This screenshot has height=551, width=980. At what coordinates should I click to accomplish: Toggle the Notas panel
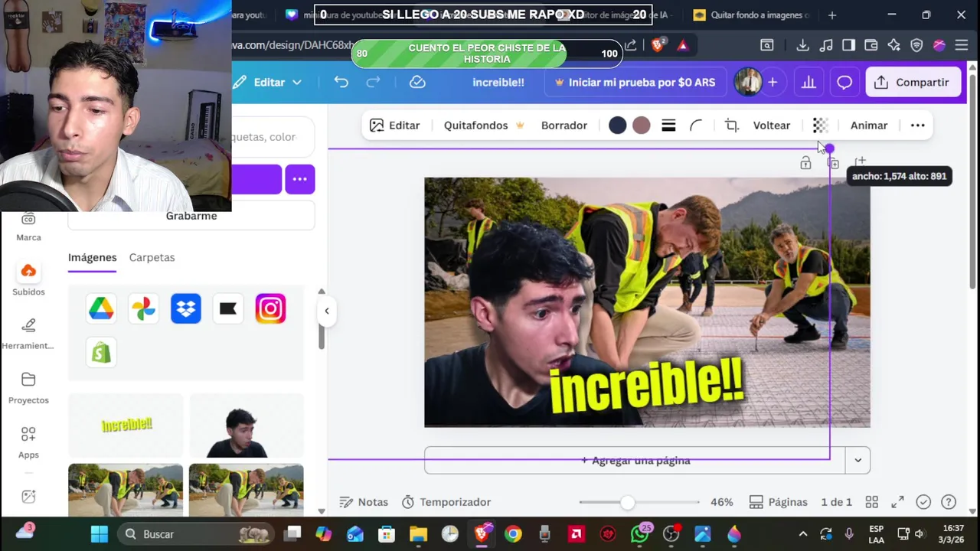[x=364, y=502]
